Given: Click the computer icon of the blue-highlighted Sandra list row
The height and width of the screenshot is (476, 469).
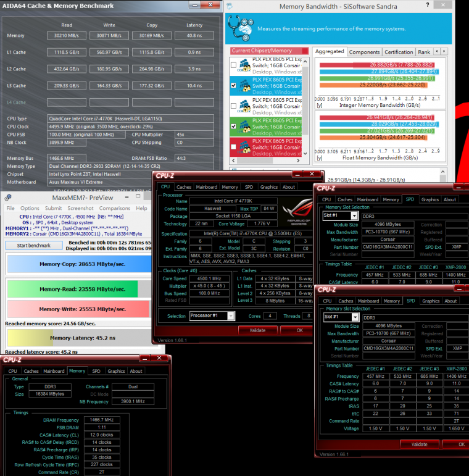Looking at the screenshot, I should (x=244, y=85).
